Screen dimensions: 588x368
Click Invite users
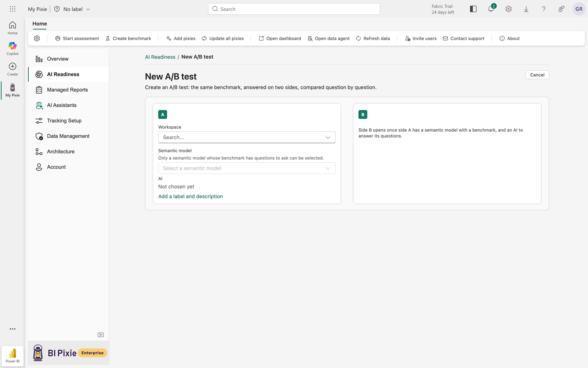(420, 38)
